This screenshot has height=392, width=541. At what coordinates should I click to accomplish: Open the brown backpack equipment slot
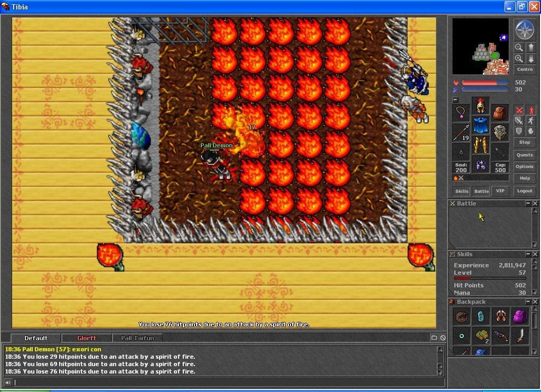(500, 113)
